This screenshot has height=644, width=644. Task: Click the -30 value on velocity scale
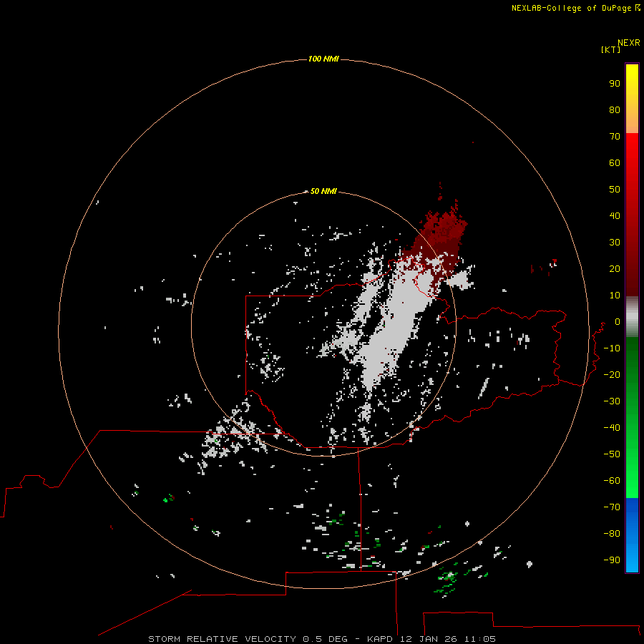click(612, 401)
